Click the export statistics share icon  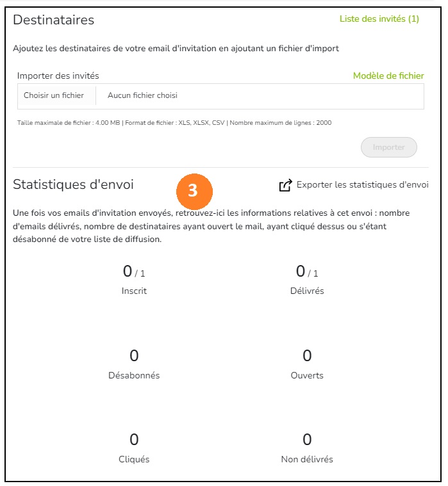click(285, 185)
